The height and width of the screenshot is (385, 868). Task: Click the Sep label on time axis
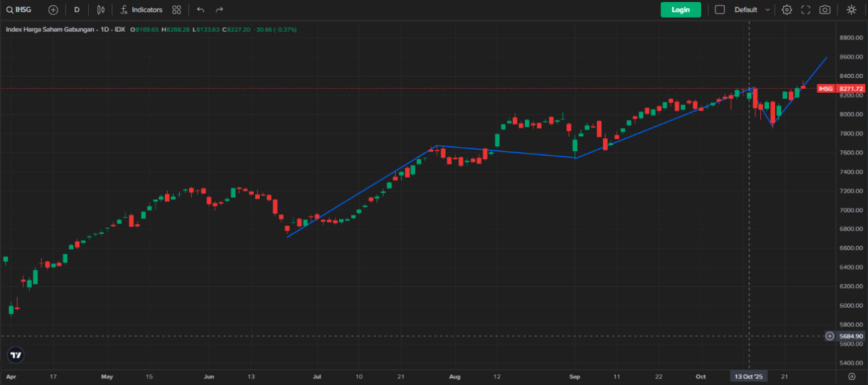575,376
